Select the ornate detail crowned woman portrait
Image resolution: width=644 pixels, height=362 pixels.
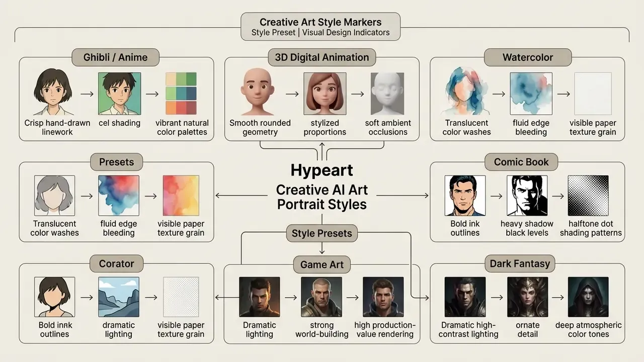coord(527,297)
